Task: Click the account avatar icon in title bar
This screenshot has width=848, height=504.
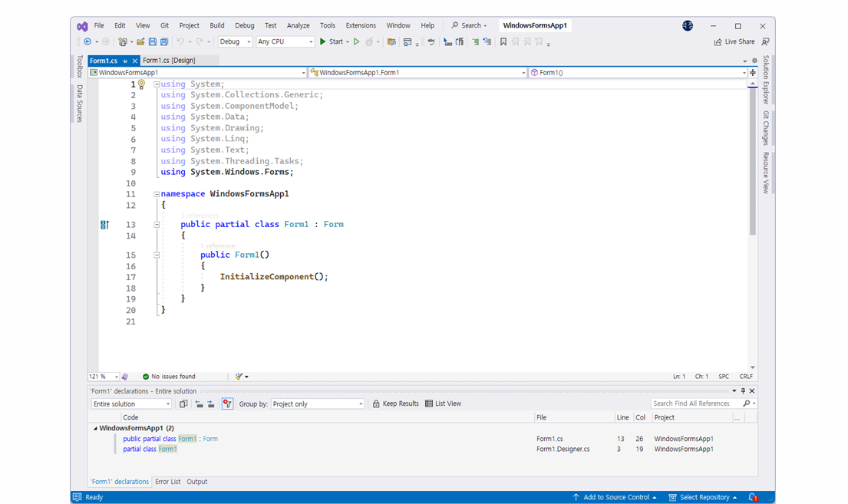Action: [x=688, y=25]
